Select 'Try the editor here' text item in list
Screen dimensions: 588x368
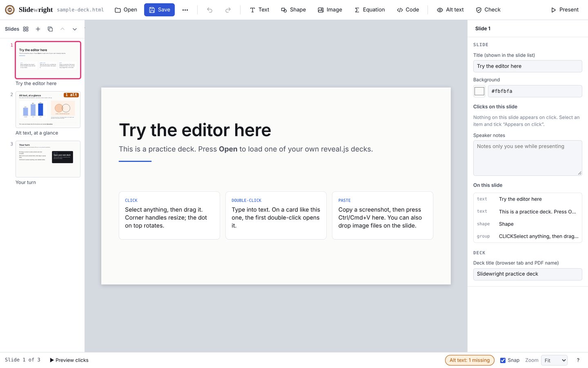528,199
